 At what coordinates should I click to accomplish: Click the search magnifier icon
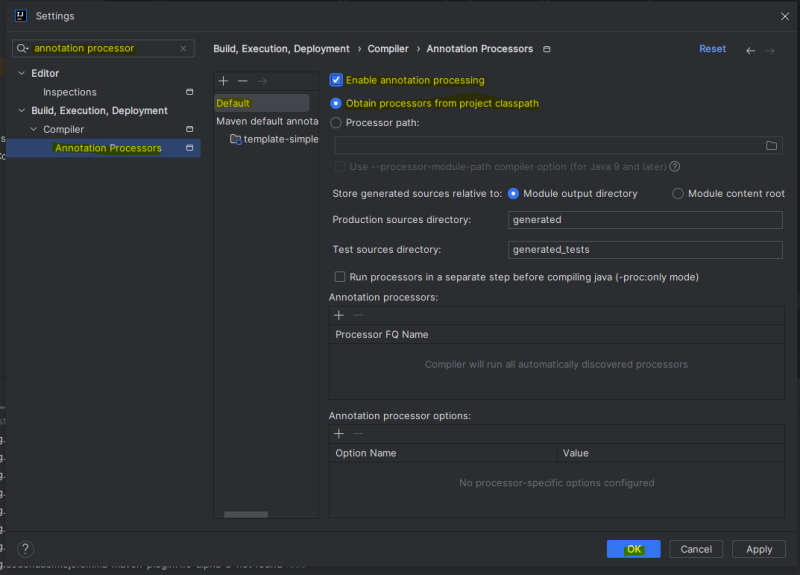(x=22, y=48)
